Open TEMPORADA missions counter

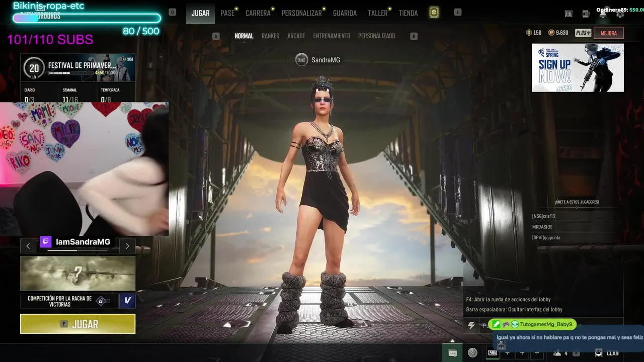[110, 96]
